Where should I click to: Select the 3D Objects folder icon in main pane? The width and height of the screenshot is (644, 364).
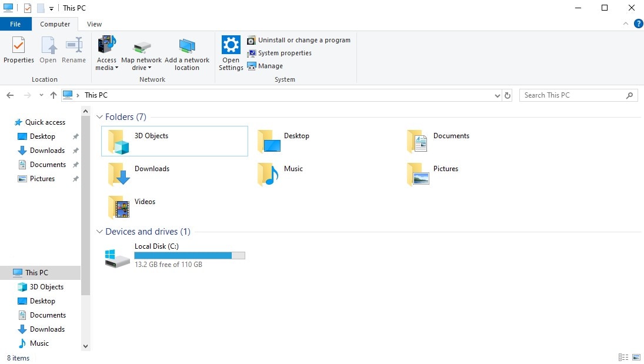click(119, 142)
